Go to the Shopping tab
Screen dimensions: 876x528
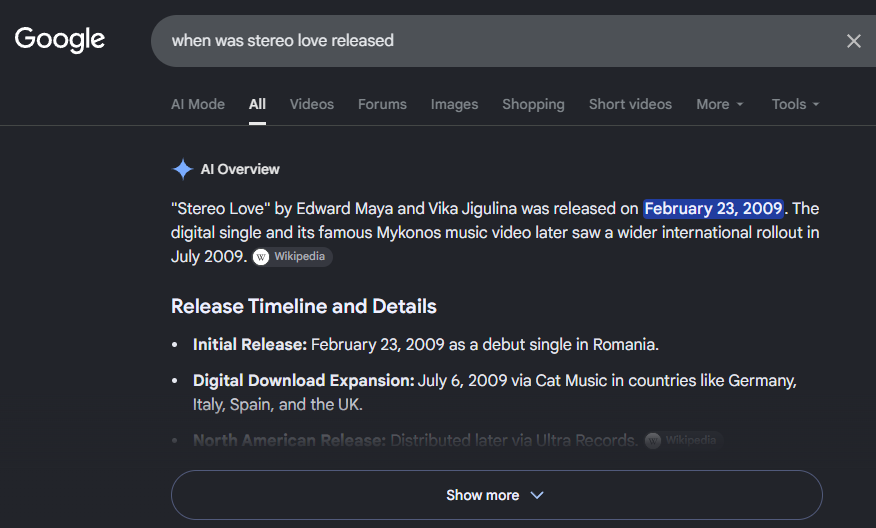(533, 104)
